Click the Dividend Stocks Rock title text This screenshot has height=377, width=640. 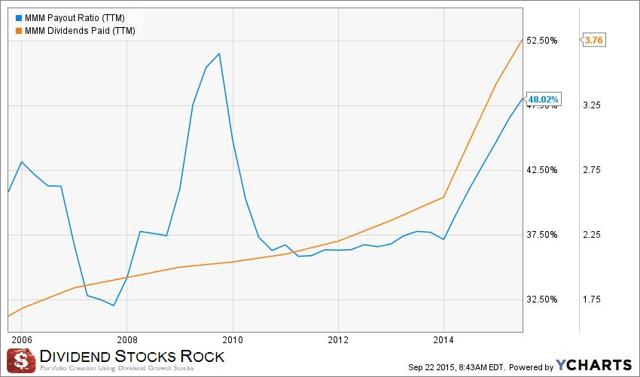click(131, 356)
